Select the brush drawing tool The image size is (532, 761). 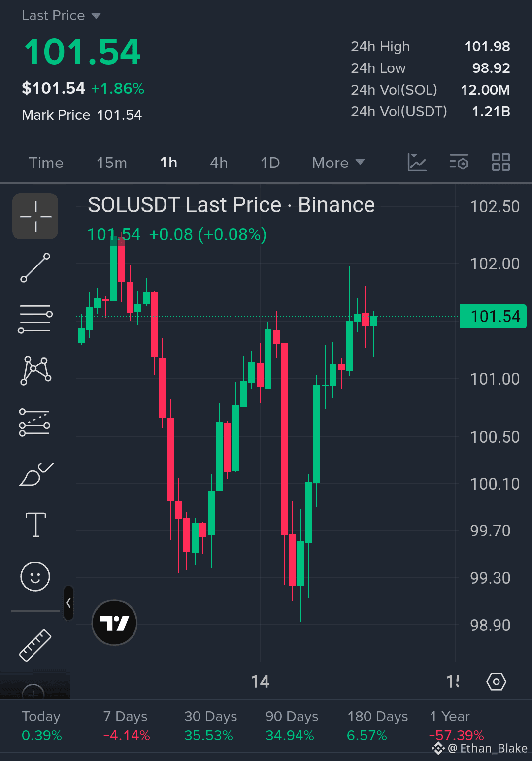36,474
